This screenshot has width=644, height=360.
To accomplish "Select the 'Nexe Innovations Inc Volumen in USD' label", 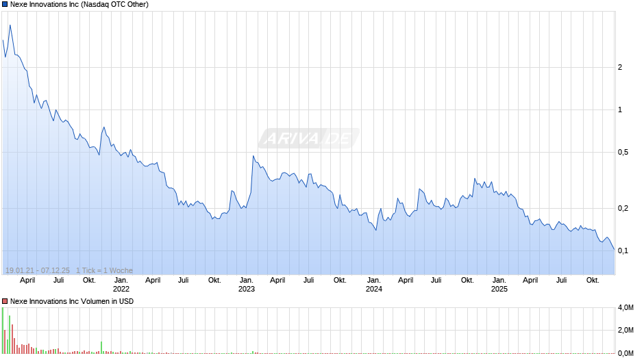I will [x=72, y=301].
